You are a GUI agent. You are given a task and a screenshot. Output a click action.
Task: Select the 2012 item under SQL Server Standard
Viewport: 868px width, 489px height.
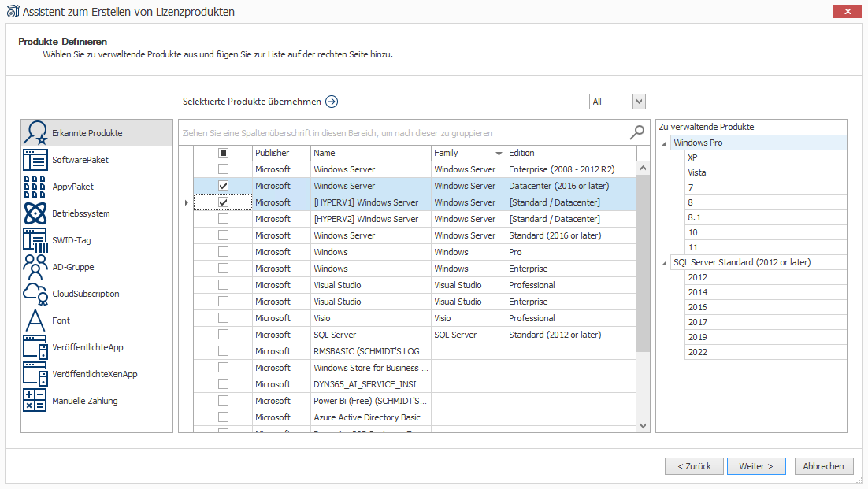pyautogui.click(x=766, y=277)
